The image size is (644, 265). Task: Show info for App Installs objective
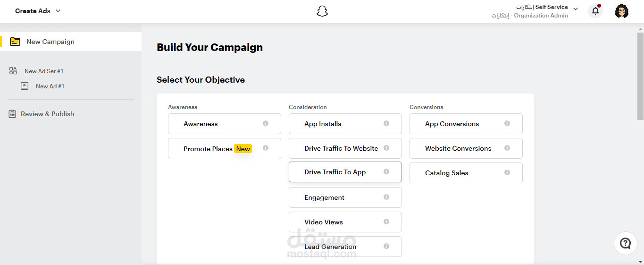pos(386,123)
